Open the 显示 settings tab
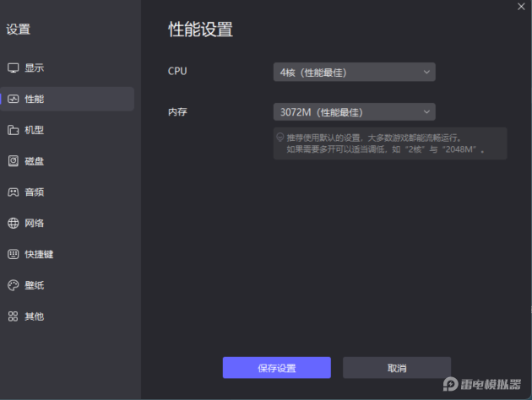This screenshot has width=532, height=400. (x=68, y=68)
